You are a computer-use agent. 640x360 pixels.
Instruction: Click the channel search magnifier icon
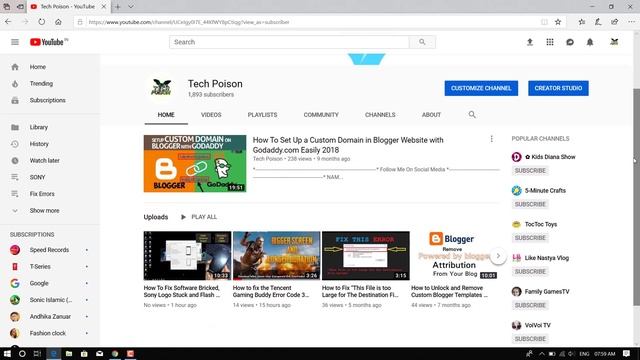472,115
